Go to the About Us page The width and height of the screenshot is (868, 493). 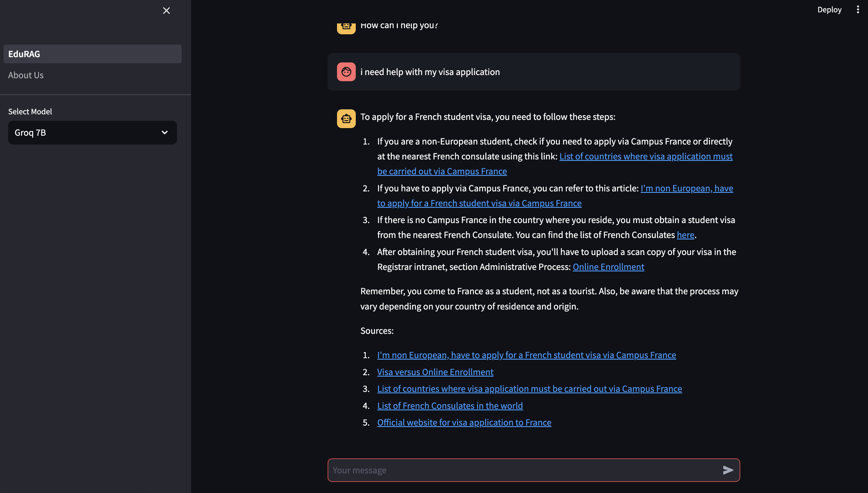tap(26, 75)
